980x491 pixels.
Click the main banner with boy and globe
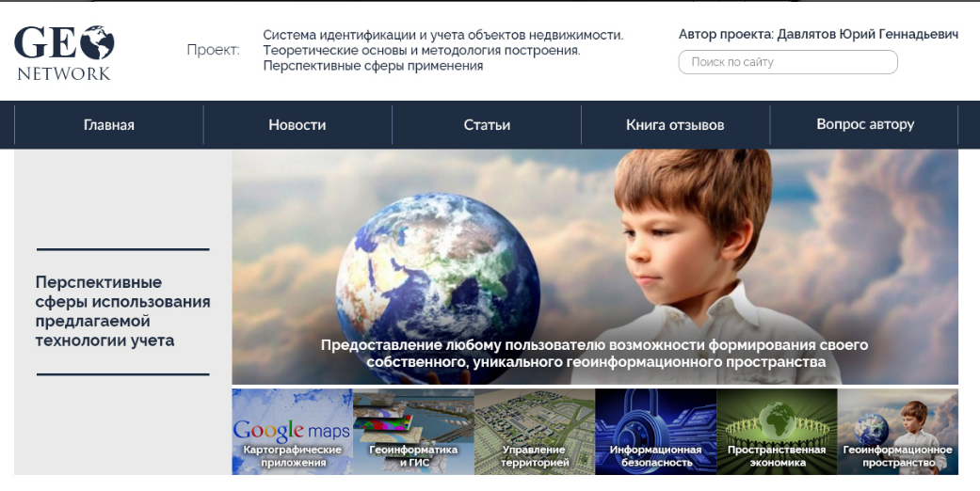pyautogui.click(x=595, y=267)
